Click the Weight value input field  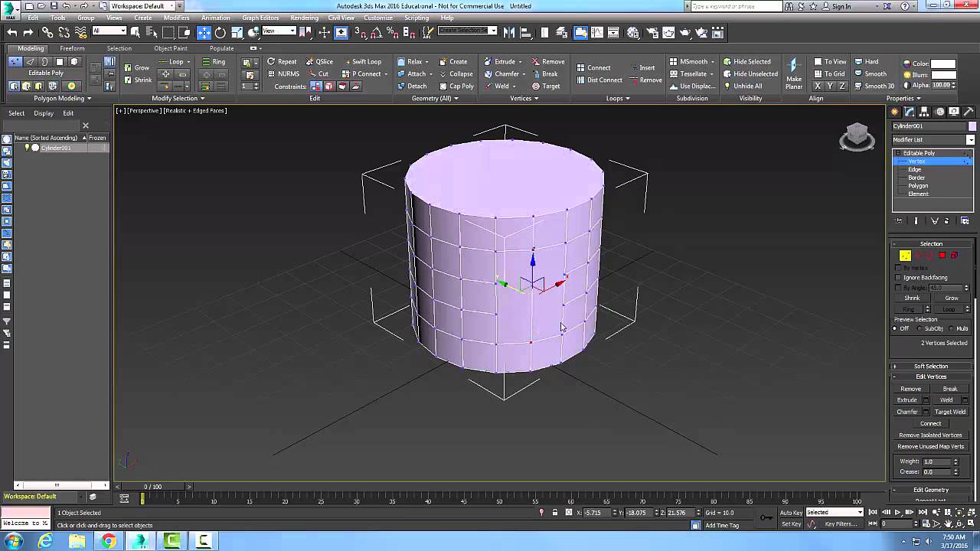click(936, 461)
